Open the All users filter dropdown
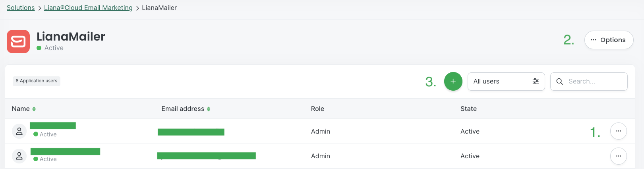Viewport: 644px width, 169px height. click(506, 81)
